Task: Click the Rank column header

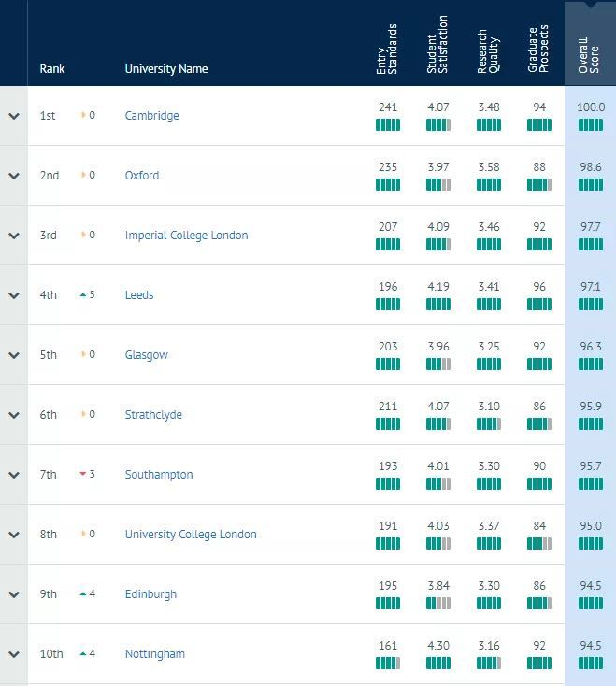Action: pos(52,69)
